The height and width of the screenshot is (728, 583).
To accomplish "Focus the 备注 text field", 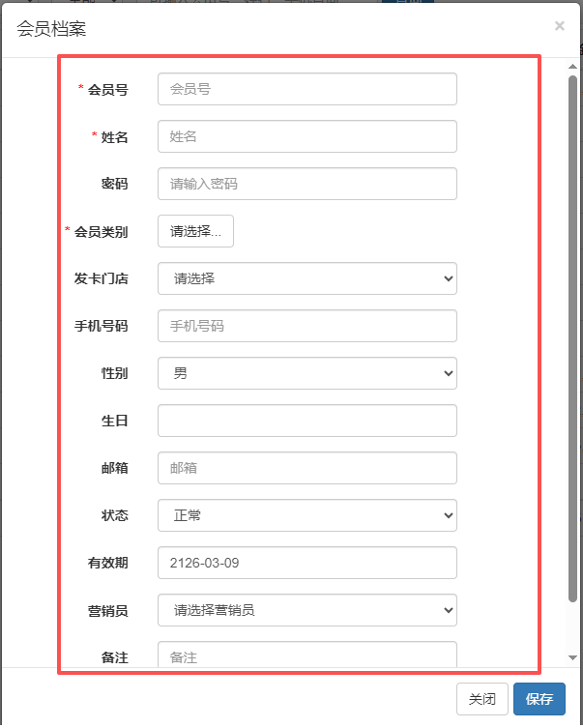I will pyautogui.click(x=307, y=655).
